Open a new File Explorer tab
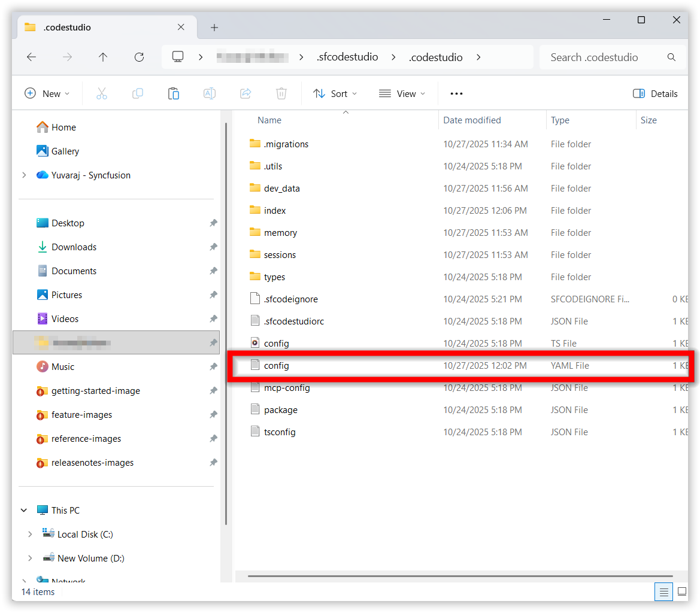The image size is (700, 613). point(214,28)
